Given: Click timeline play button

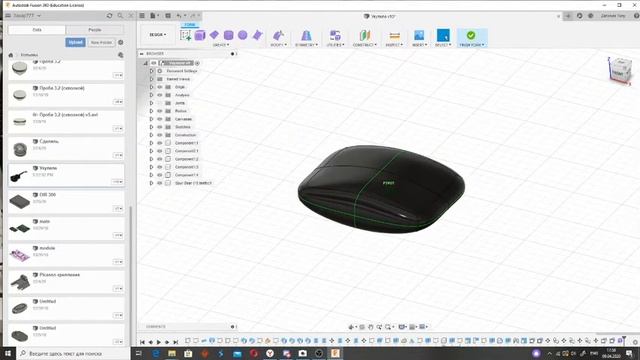Looking at the screenshot, I should point(159,342).
